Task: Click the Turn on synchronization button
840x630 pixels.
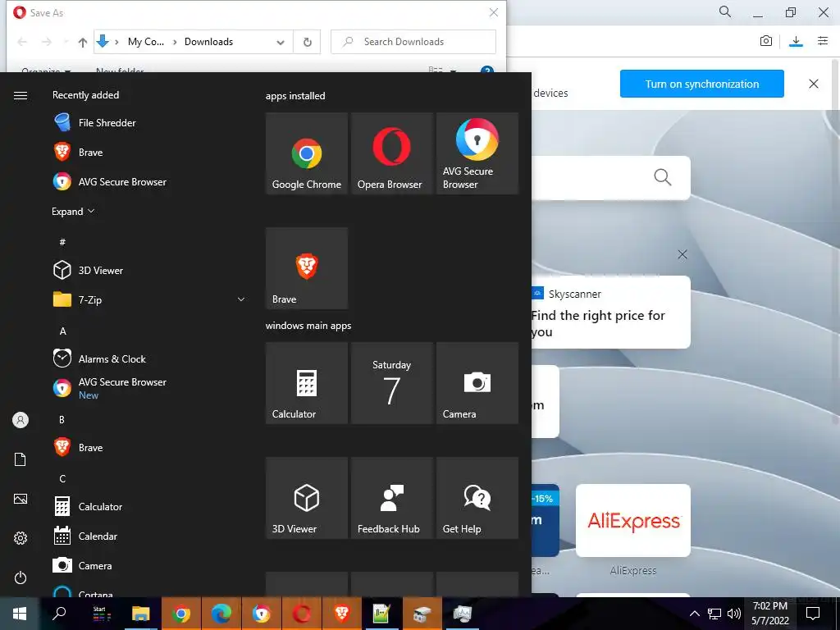Action: click(702, 84)
